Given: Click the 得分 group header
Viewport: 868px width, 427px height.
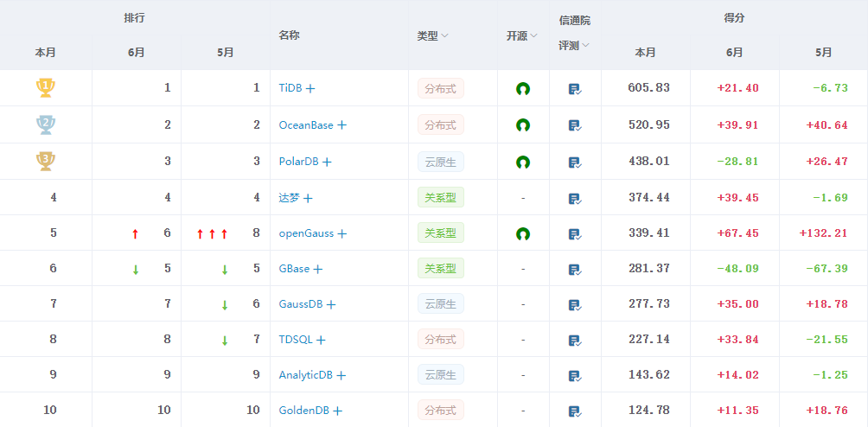Looking at the screenshot, I should click(x=734, y=17).
